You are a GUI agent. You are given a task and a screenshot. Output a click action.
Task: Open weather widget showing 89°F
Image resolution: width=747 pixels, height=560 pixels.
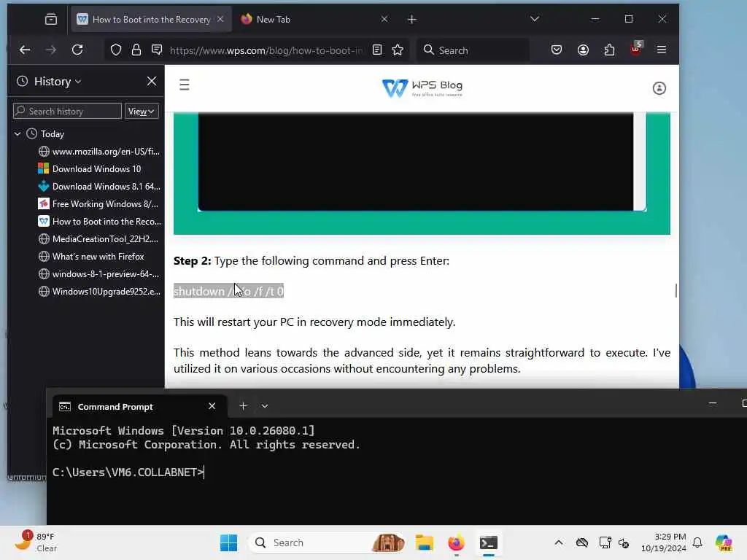(36, 542)
